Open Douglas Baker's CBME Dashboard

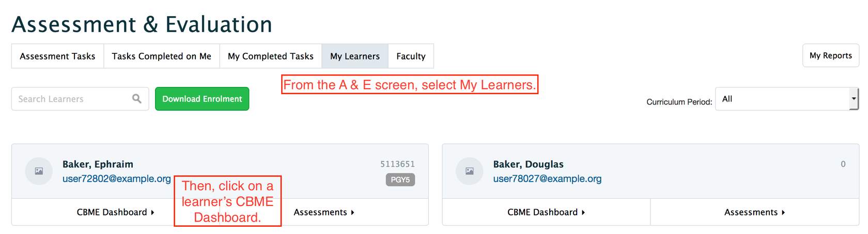tap(546, 212)
